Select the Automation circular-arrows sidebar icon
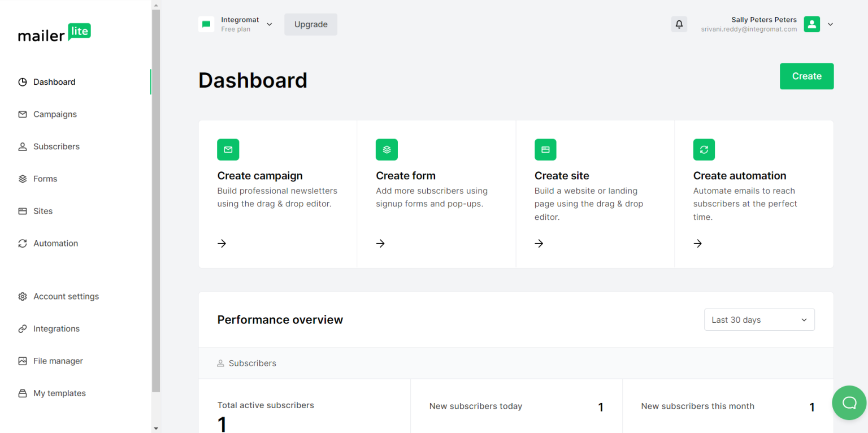868x433 pixels. point(22,243)
